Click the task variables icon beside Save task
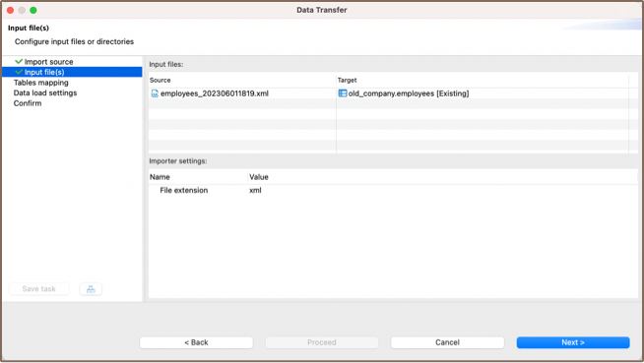Screen dimensions: 644x363 91,289
